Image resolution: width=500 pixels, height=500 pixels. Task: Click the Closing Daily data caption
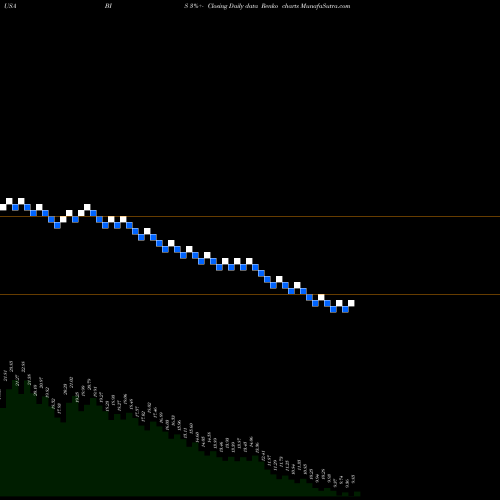pos(233,6)
